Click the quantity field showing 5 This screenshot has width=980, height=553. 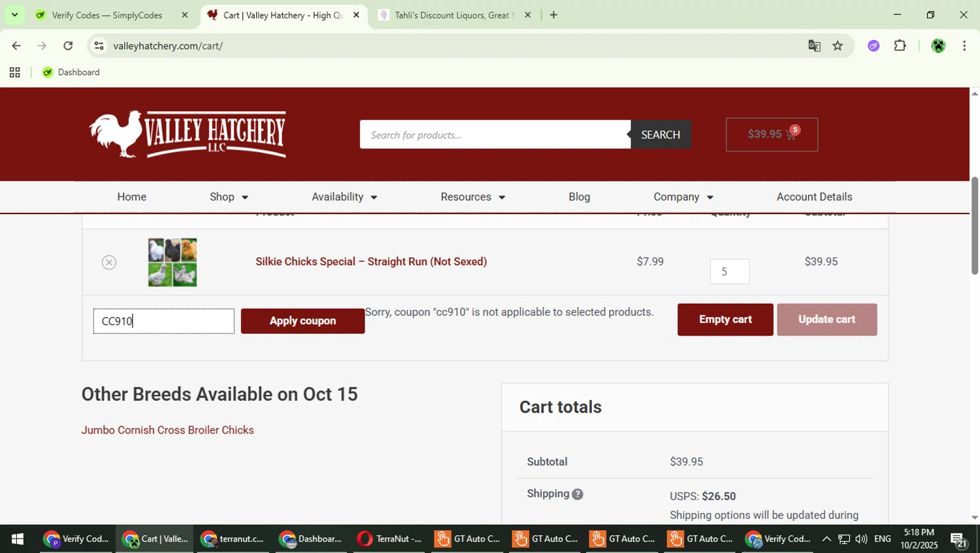coord(729,272)
